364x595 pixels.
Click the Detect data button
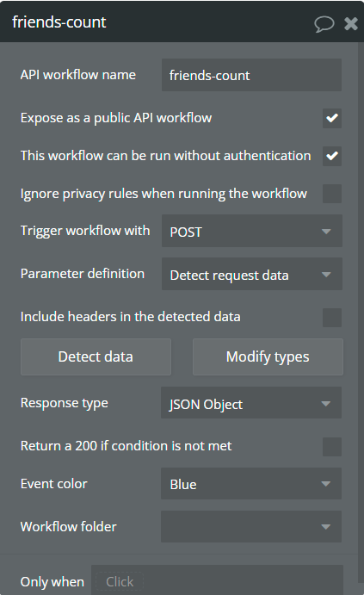click(x=96, y=357)
